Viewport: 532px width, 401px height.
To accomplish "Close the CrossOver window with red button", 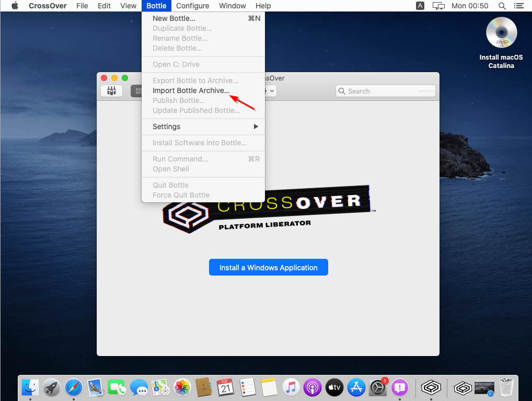I will [x=104, y=78].
